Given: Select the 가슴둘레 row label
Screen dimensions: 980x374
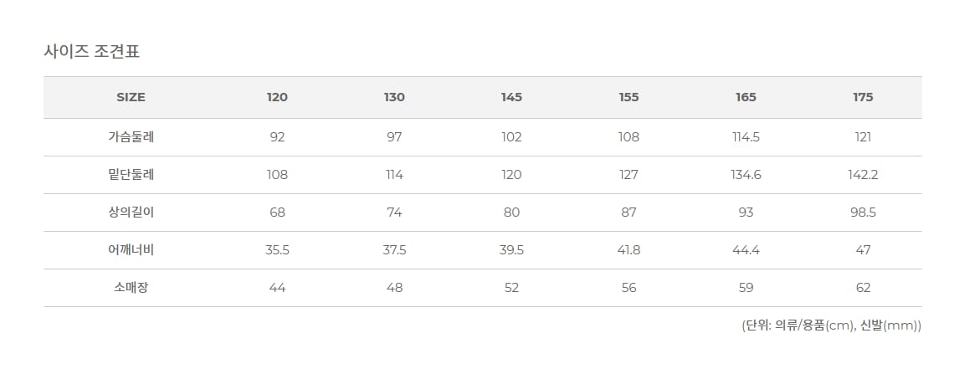Looking at the screenshot, I should [131, 137].
